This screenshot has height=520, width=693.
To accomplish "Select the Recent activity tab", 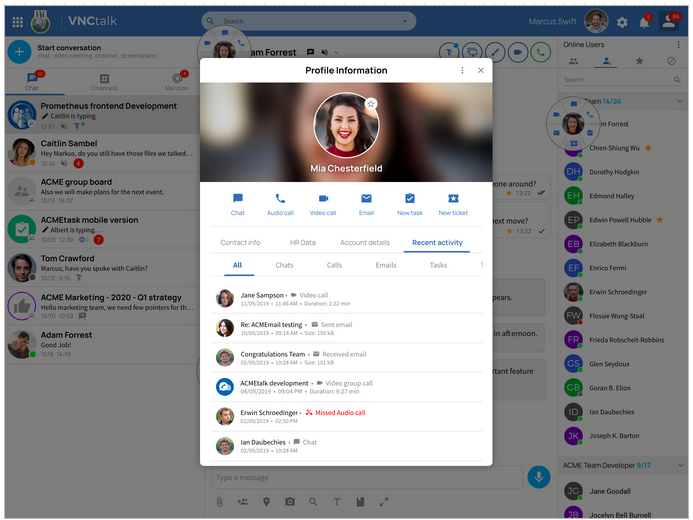I will coord(437,243).
